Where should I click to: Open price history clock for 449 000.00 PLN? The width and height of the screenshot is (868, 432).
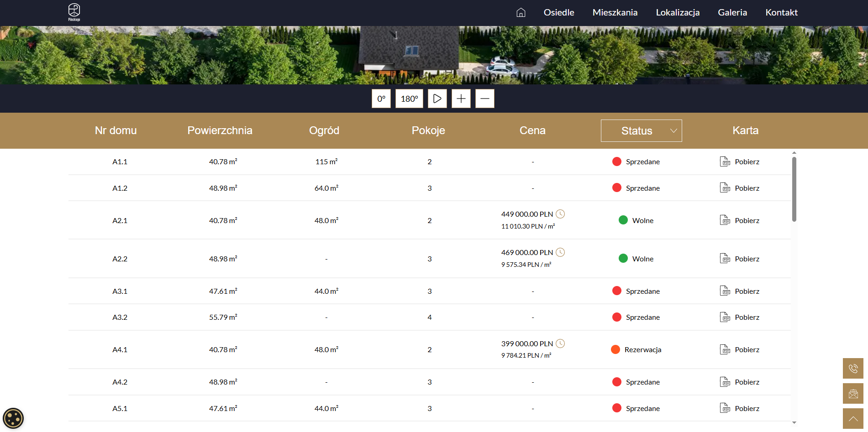[x=560, y=214]
